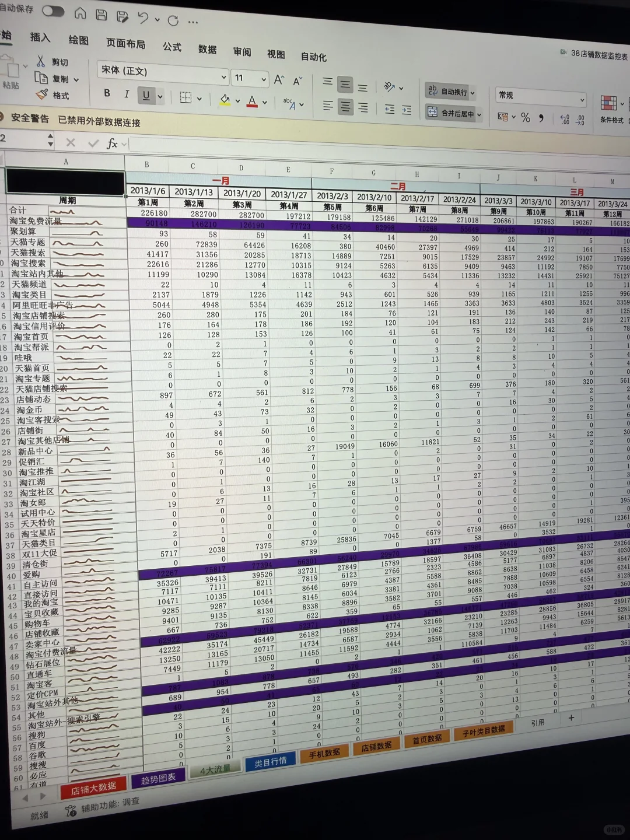Toggle Bold formatting

107,93
